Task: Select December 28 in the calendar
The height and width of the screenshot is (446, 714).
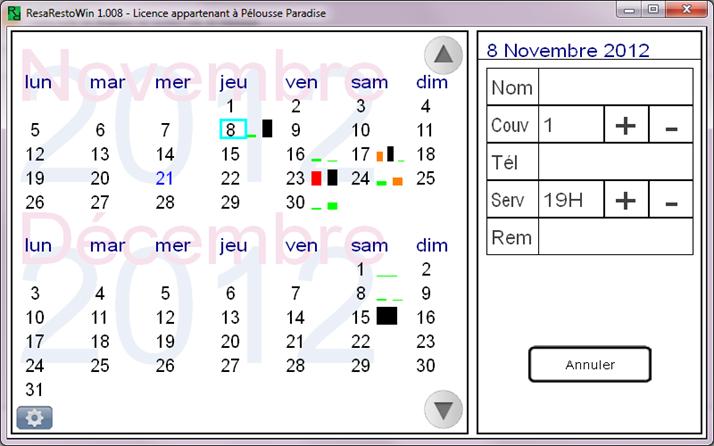Action: [296, 365]
